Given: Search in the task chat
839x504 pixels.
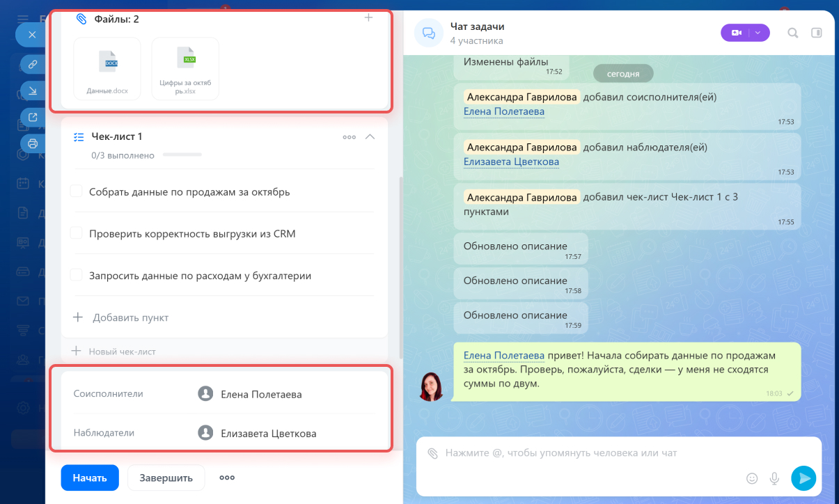Looking at the screenshot, I should point(792,33).
